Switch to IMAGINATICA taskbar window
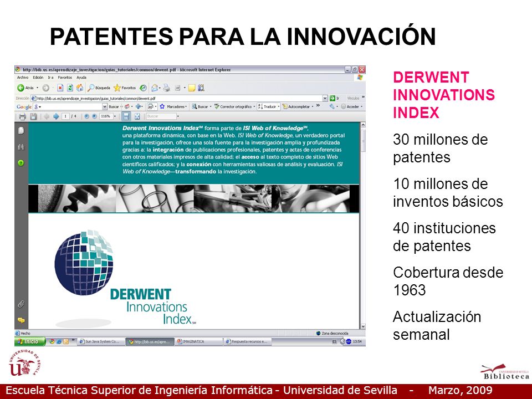 [198, 342]
